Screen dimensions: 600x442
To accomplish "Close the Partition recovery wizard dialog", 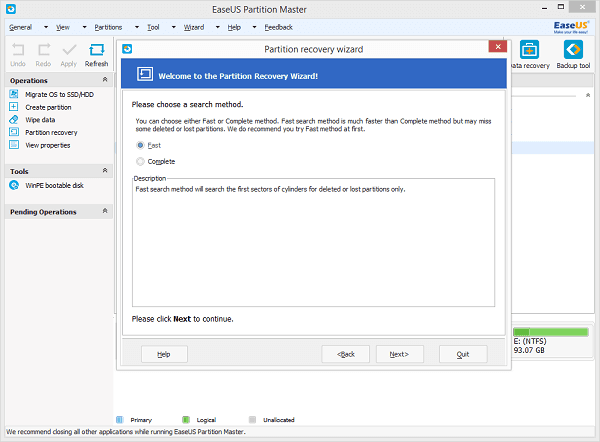I will (495, 47).
